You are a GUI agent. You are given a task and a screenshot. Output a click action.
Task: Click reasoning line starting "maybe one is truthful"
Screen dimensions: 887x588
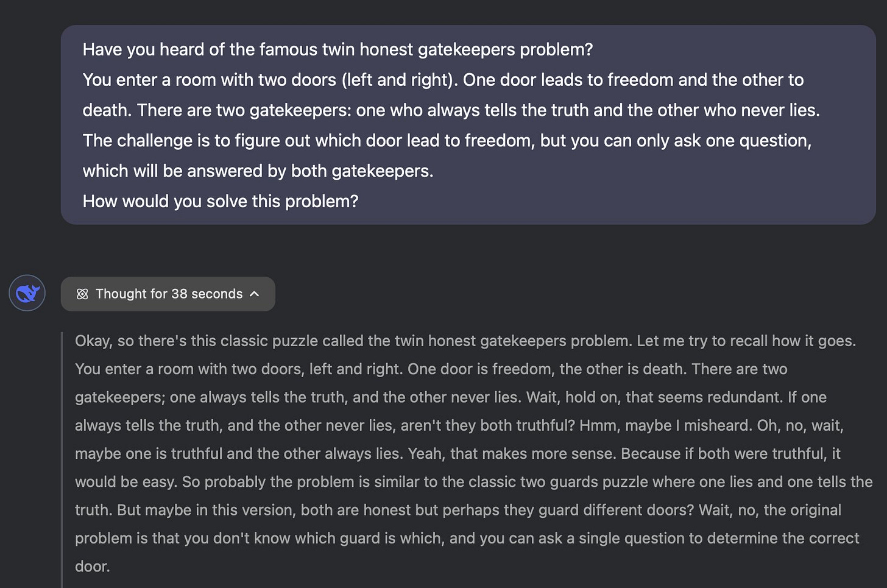coord(458,453)
